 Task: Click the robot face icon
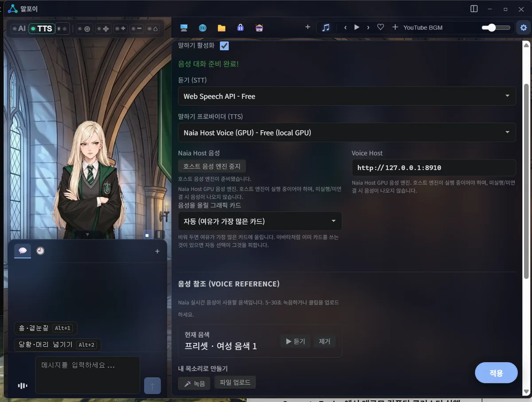259,27
